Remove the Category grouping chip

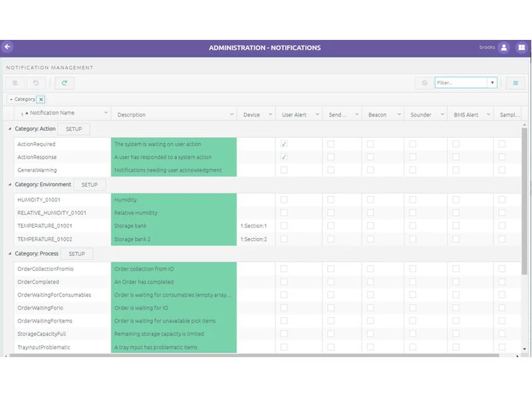click(41, 98)
